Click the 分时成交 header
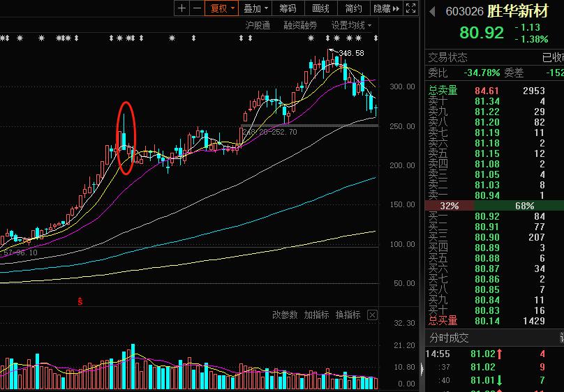Screen dimensions: 564x392 tap(449, 338)
